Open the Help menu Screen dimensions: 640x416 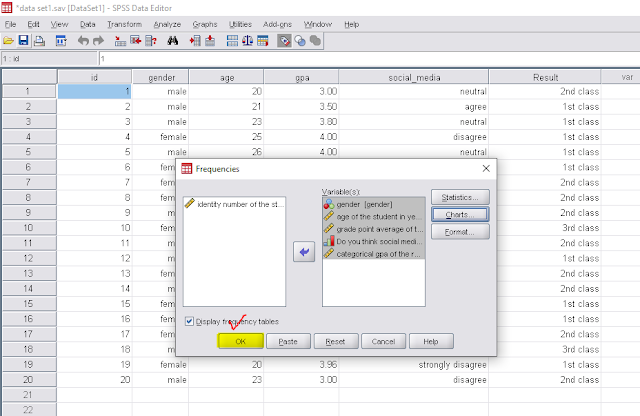tap(351, 24)
